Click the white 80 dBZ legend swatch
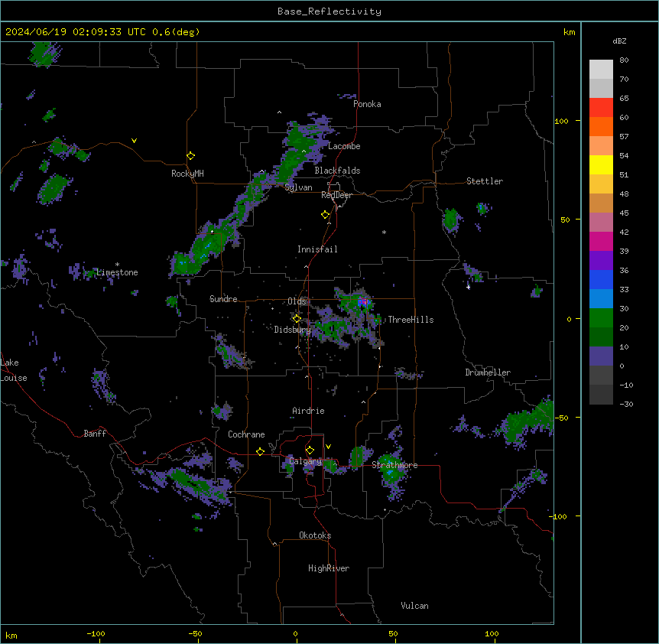659x644 pixels. [601, 70]
